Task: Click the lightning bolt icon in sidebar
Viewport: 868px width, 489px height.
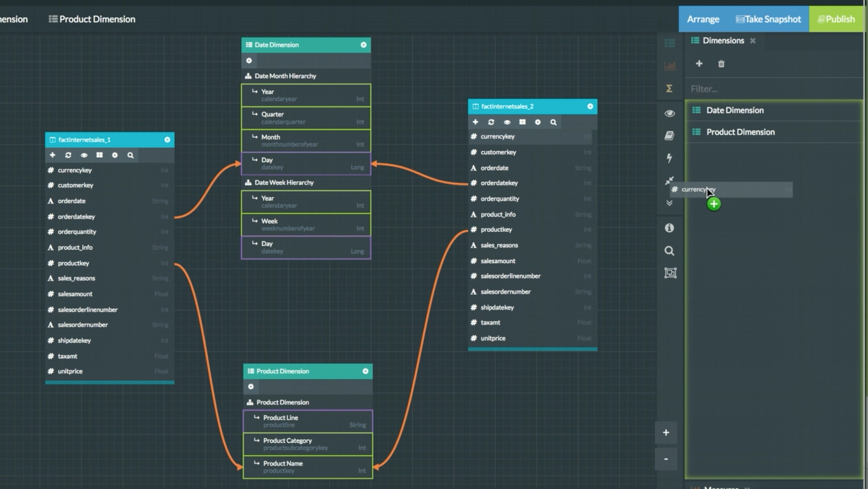Action: [x=669, y=157]
